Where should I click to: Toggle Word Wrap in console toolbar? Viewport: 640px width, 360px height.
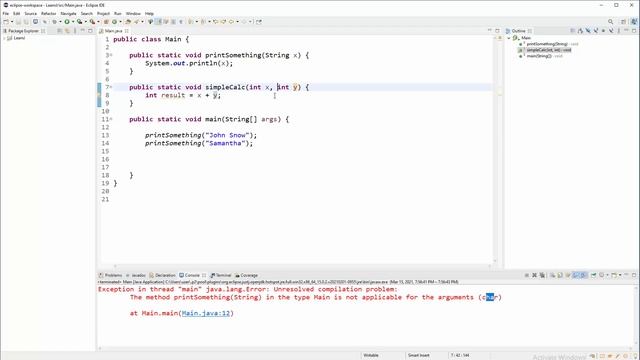(568, 275)
